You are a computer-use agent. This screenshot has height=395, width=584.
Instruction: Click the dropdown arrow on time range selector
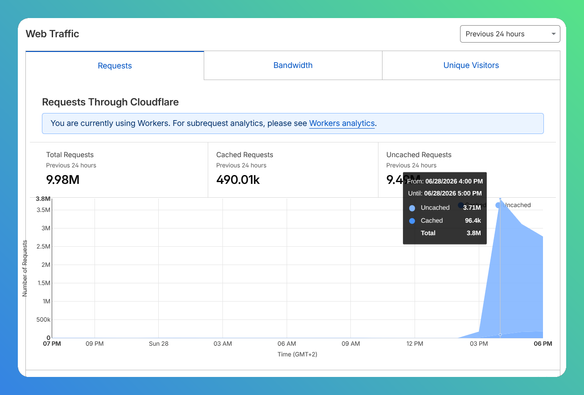[x=553, y=34]
